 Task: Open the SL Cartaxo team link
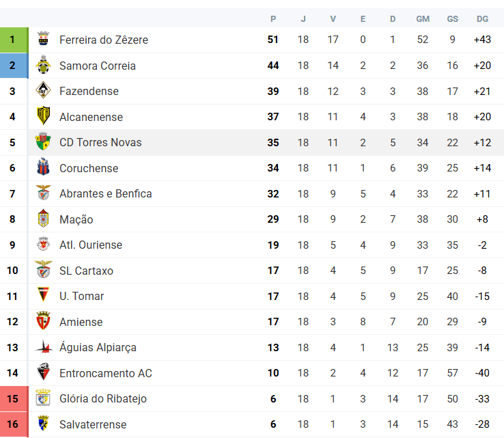click(86, 271)
